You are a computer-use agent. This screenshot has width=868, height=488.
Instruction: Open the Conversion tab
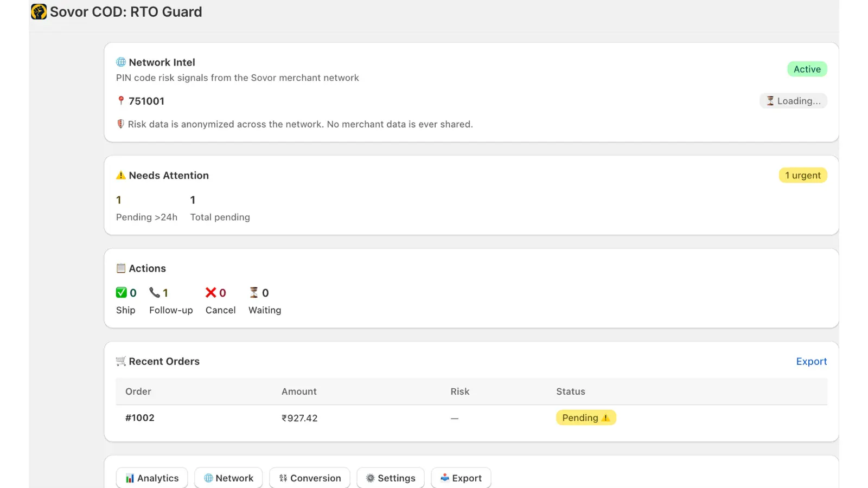click(x=310, y=478)
